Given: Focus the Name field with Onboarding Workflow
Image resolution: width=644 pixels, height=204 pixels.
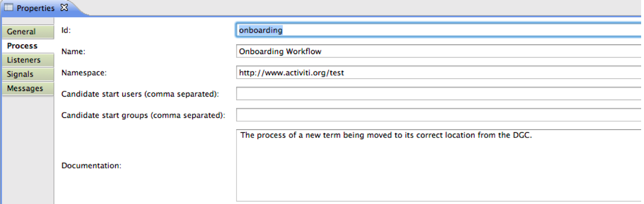Looking at the screenshot, I should (x=440, y=51).
